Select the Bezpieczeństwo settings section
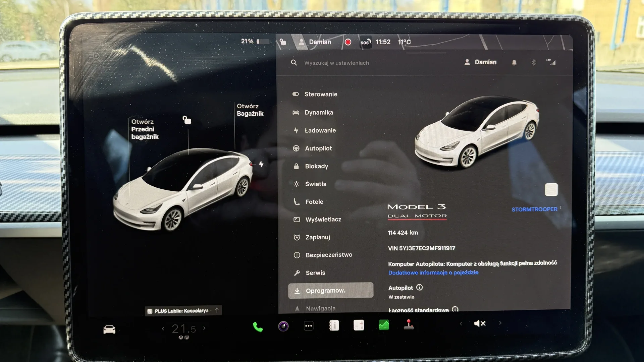The height and width of the screenshot is (362, 644). (328, 255)
